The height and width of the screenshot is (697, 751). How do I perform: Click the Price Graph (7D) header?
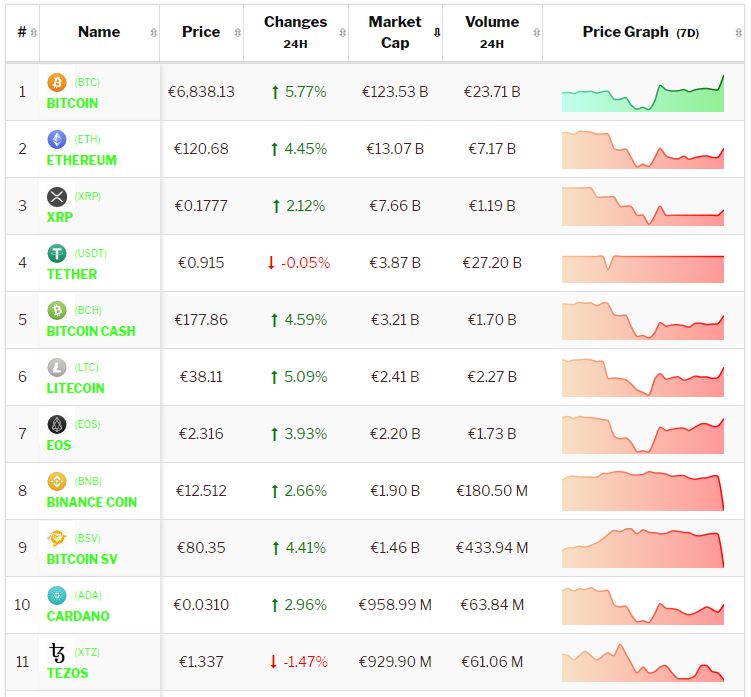[x=641, y=32]
